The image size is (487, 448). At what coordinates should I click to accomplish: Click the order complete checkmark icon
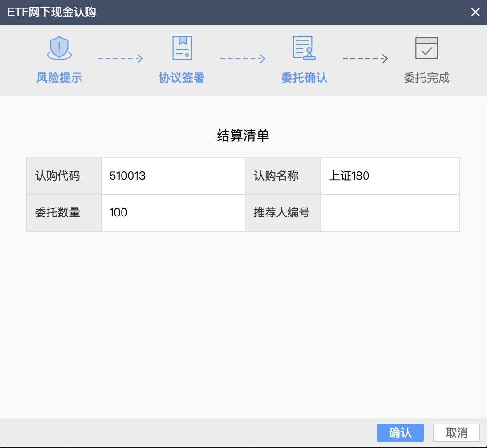tap(427, 48)
